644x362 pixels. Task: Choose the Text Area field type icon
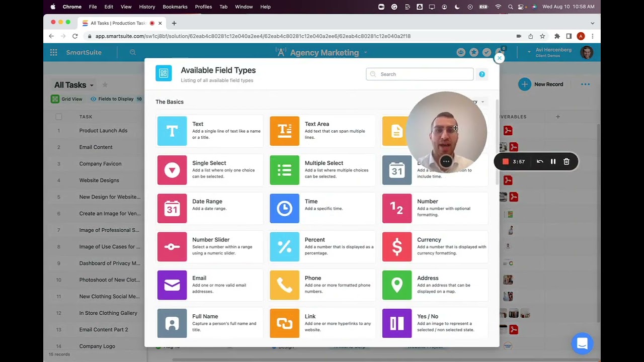click(x=284, y=131)
